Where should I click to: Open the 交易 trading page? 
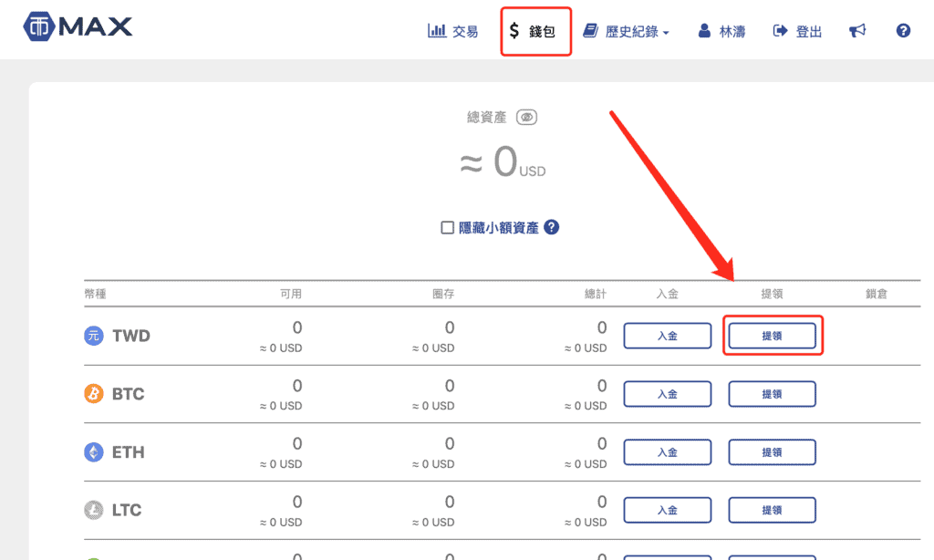452,31
